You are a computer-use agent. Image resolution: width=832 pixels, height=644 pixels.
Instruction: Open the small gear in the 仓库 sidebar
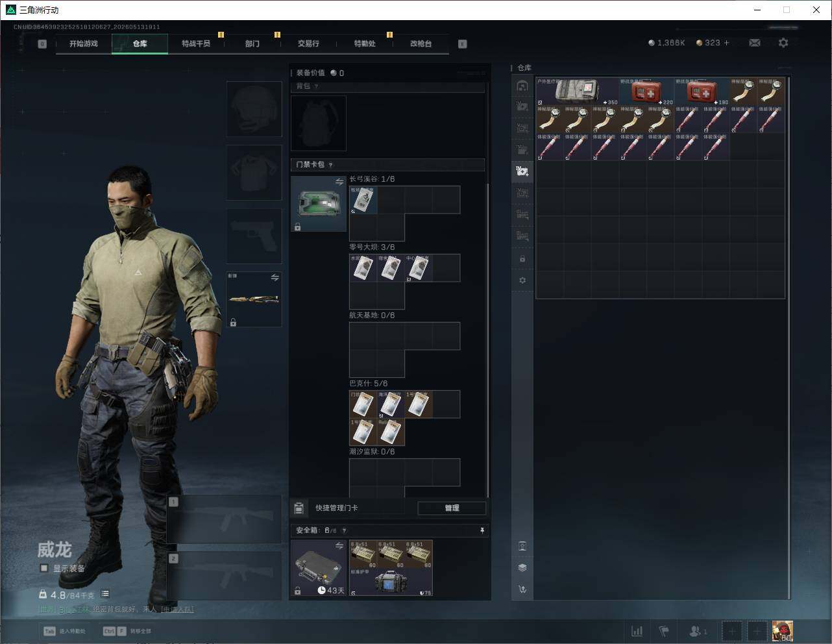[522, 280]
